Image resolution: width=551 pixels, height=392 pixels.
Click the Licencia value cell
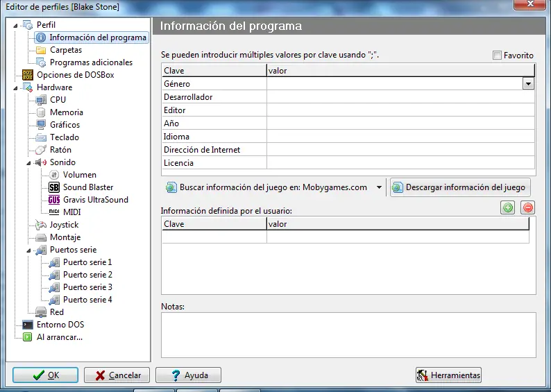click(400, 163)
